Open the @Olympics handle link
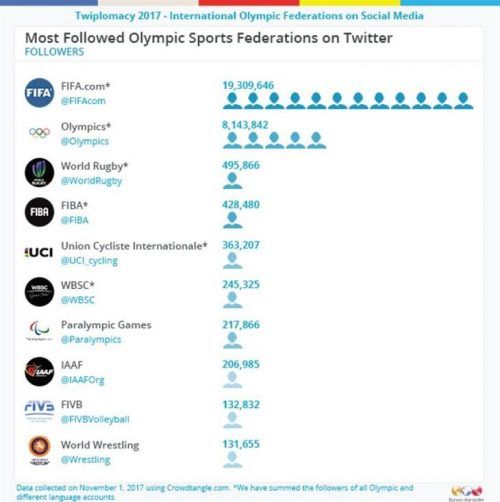The height and width of the screenshot is (502, 500). click(85, 141)
